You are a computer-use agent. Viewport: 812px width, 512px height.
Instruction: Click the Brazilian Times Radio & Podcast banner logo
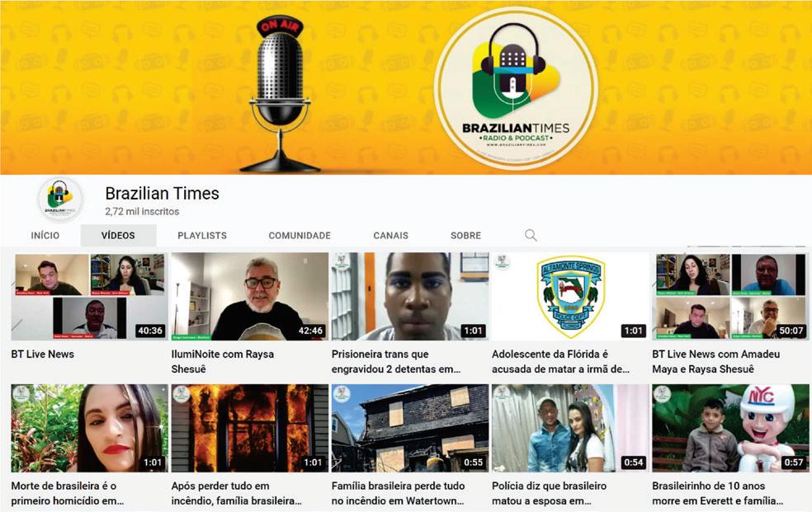[516, 89]
